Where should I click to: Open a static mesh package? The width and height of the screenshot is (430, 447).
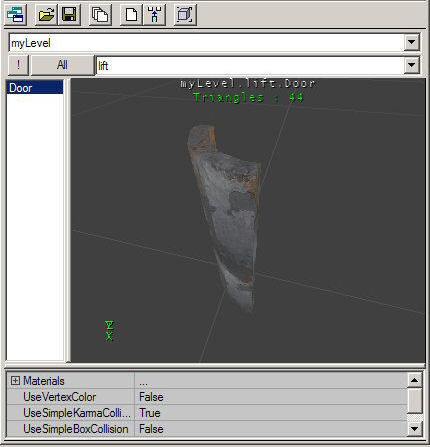pos(46,14)
